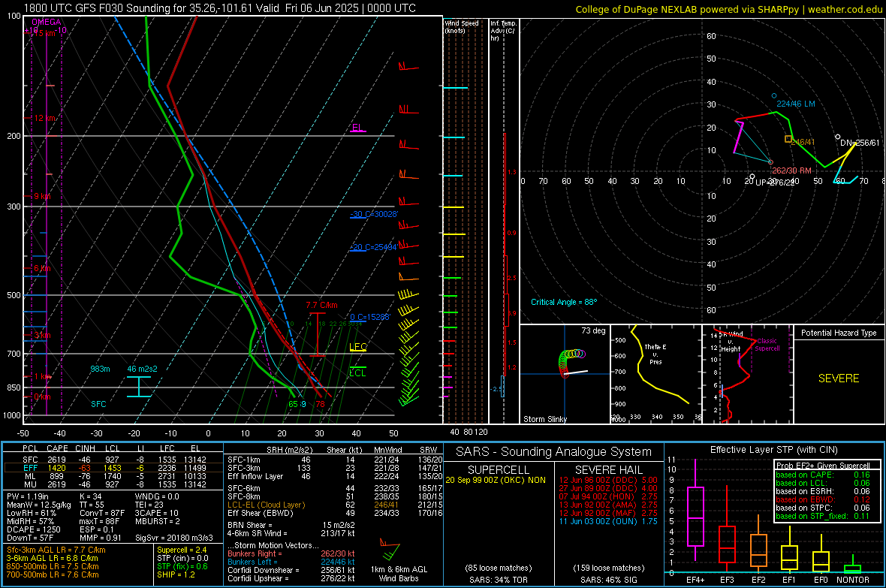Select the MU parcel row
This screenshot has height=588, width=886.
point(113,484)
